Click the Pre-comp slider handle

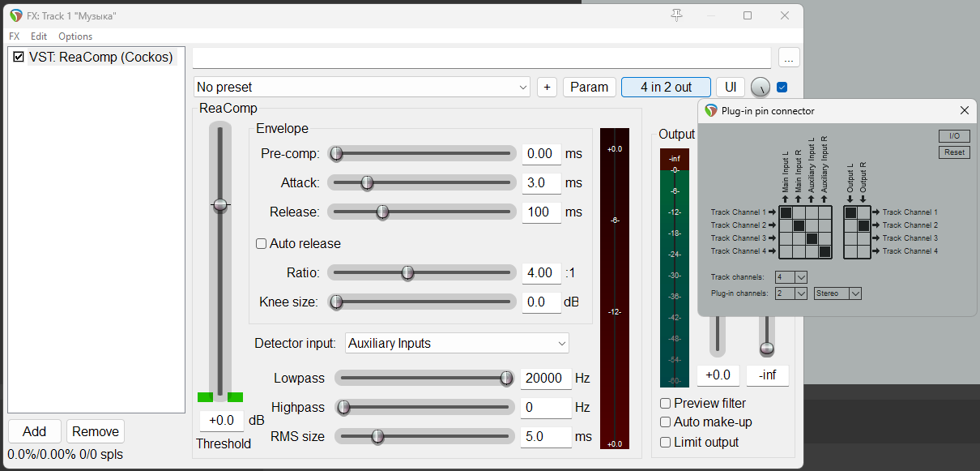336,153
